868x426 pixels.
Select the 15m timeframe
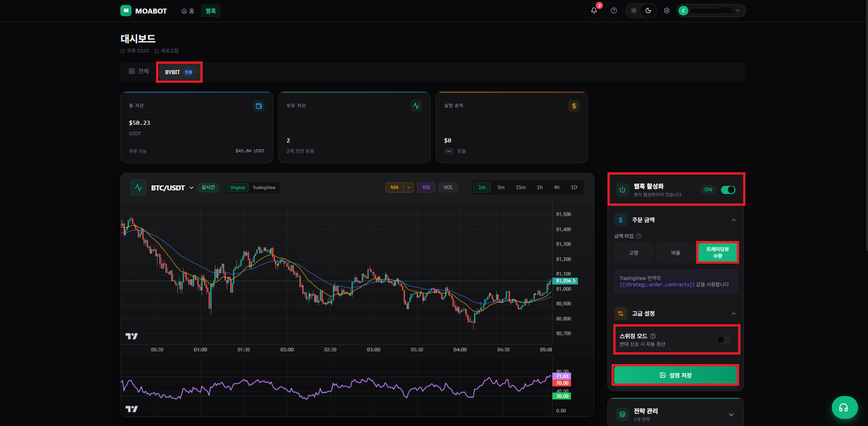pos(521,187)
